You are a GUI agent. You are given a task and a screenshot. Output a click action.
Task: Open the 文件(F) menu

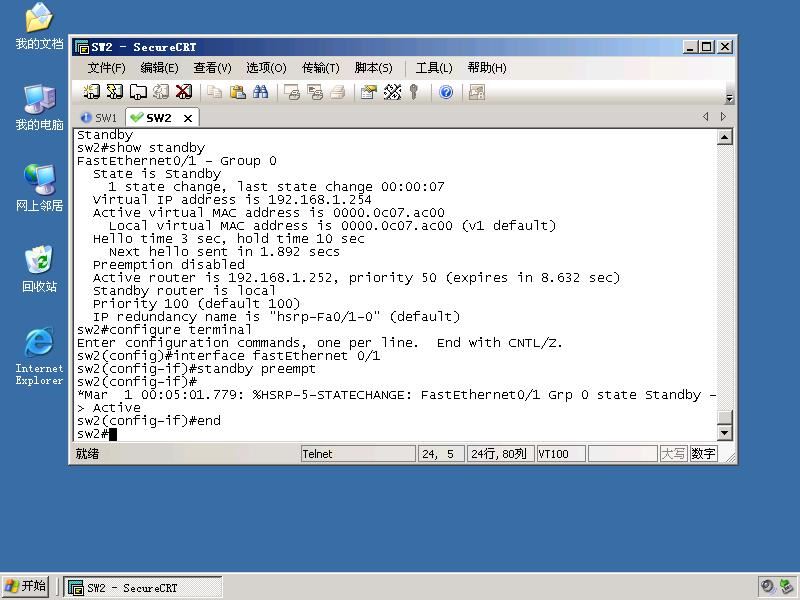(106, 68)
